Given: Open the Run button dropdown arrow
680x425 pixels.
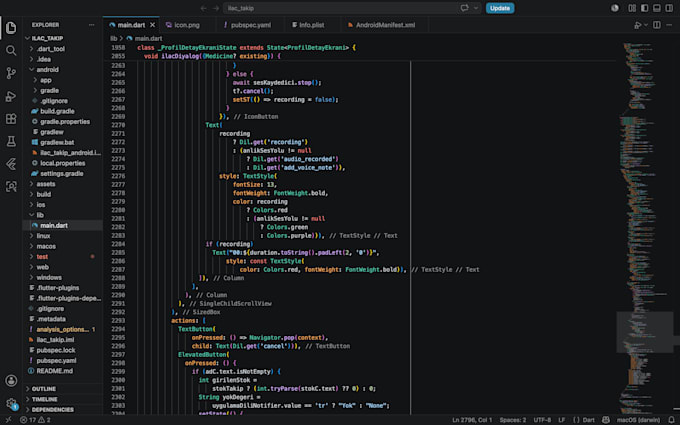Looking at the screenshot, I should tap(646, 25).
